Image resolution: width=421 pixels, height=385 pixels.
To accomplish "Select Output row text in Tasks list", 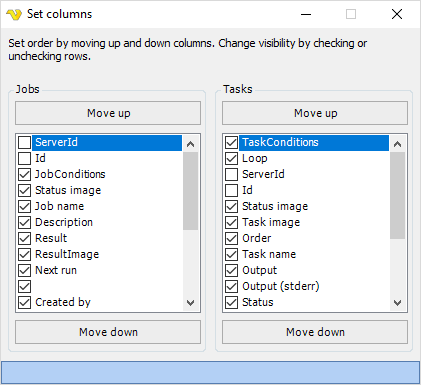I will coord(259,270).
